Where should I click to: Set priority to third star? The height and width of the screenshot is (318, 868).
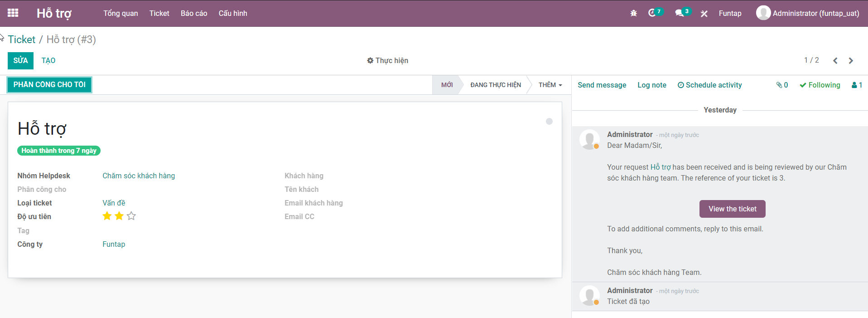point(131,216)
